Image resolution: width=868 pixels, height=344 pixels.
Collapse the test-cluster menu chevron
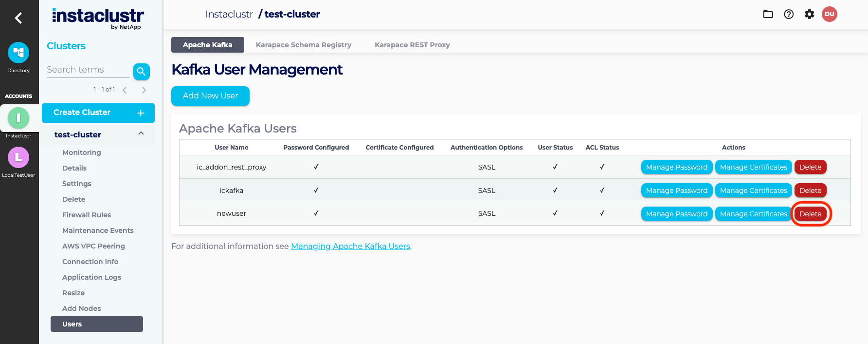pyautogui.click(x=141, y=134)
